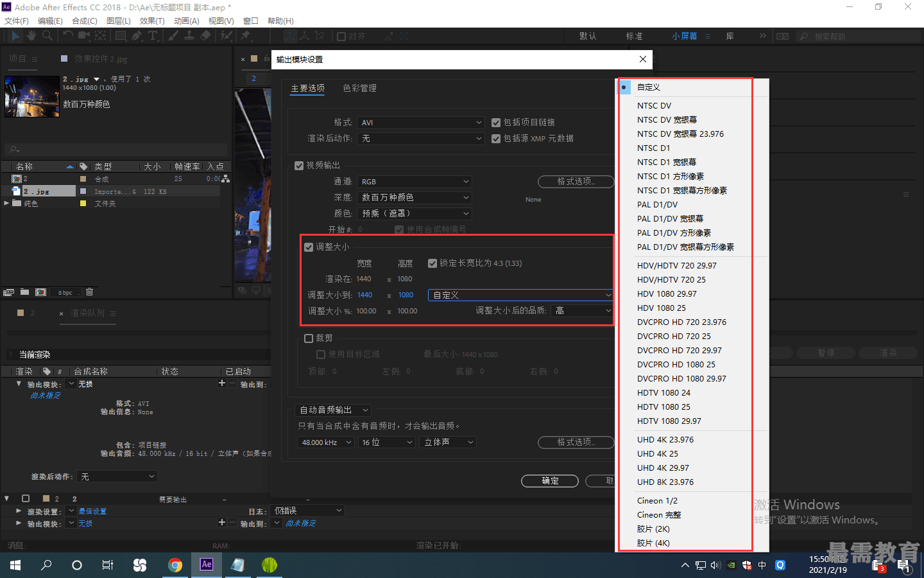Select the Rotation tool
924x578 pixels.
coord(68,36)
